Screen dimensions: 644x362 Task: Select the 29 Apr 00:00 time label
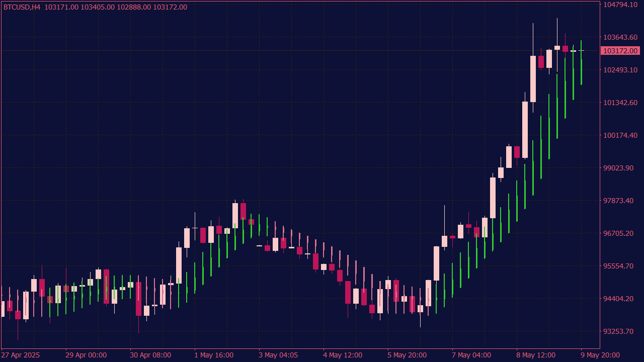[x=86, y=355]
